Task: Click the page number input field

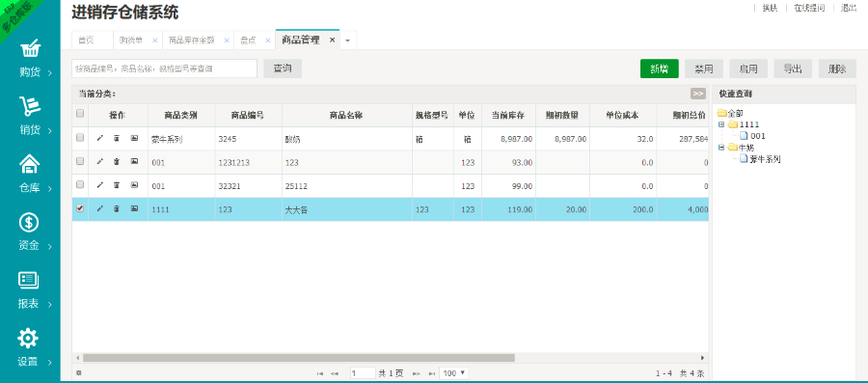Action: click(363, 373)
